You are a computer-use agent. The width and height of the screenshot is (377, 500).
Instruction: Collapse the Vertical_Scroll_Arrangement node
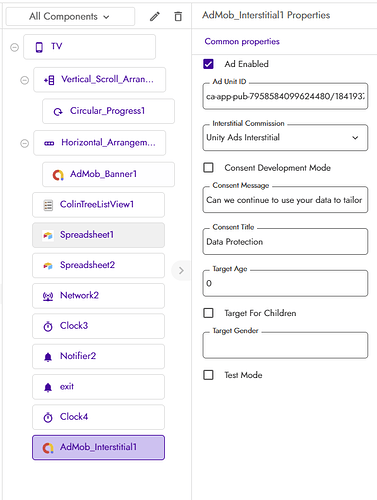(24, 80)
